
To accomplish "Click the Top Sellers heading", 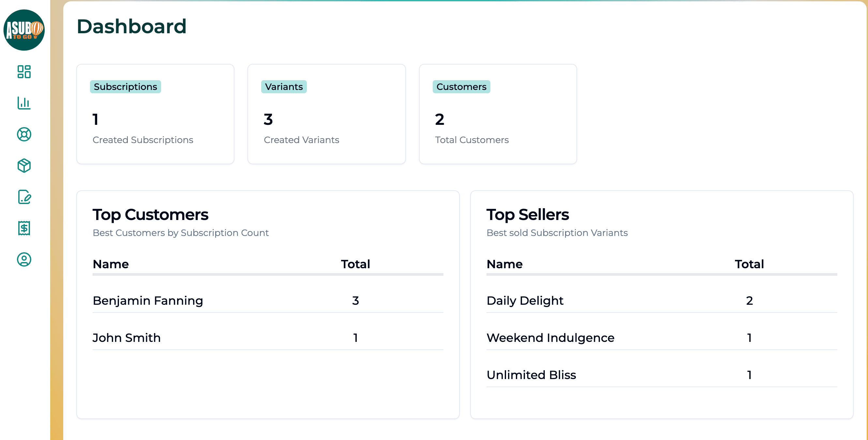I will click(528, 214).
